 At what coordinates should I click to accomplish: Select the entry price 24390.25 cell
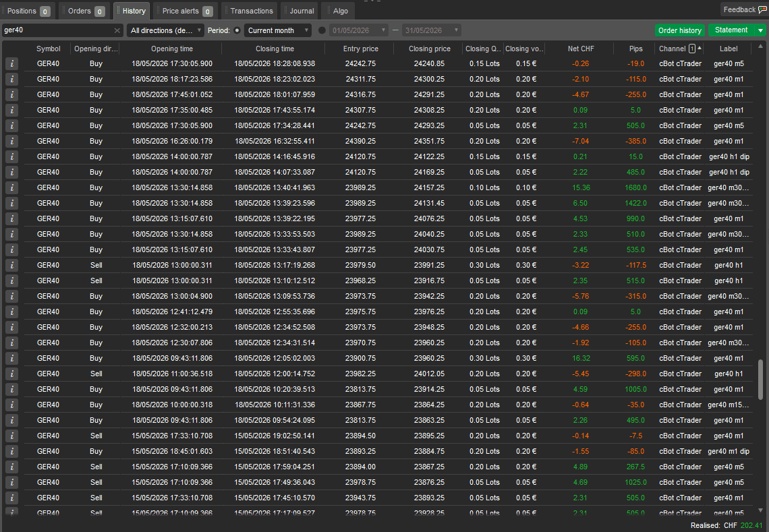360,141
